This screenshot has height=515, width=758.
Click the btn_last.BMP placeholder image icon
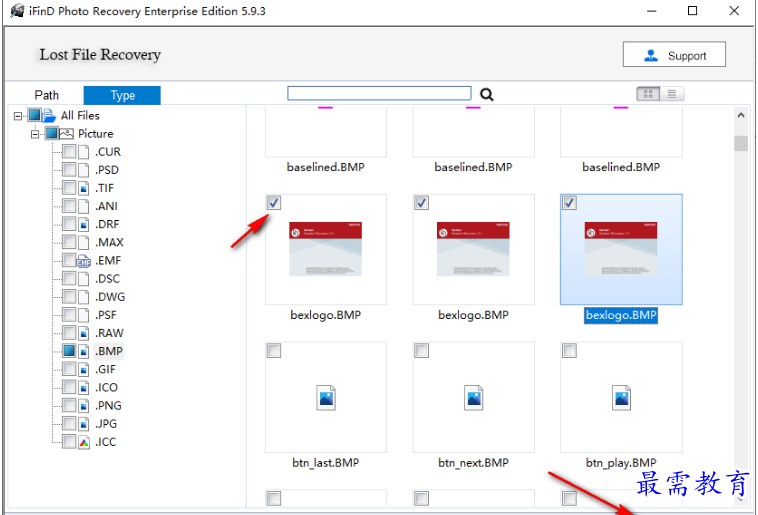coord(326,397)
